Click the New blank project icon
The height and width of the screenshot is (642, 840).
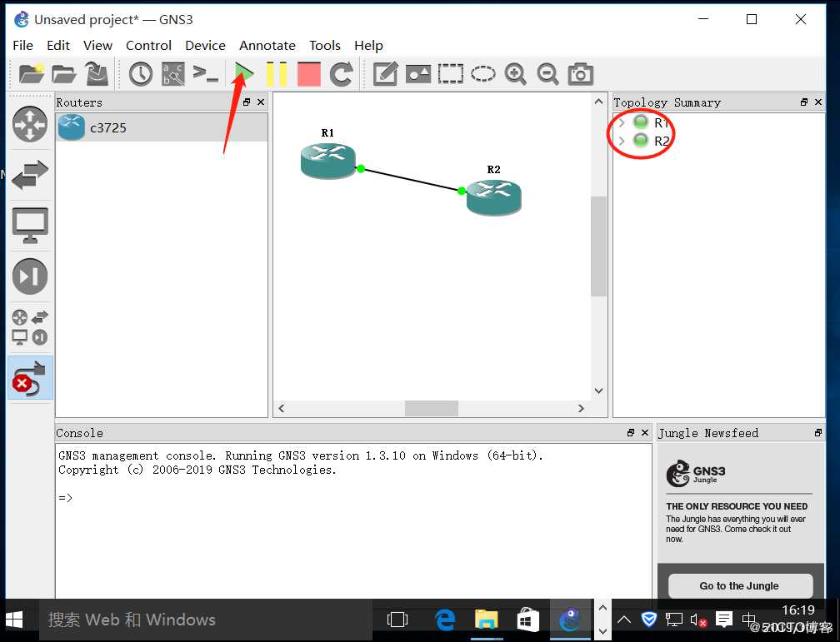pyautogui.click(x=31, y=74)
